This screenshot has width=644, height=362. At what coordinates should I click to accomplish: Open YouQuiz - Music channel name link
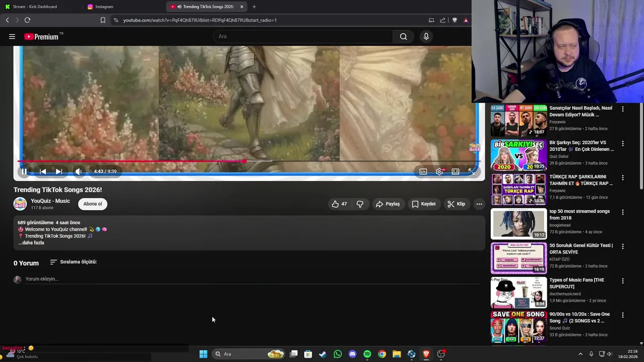click(50, 201)
